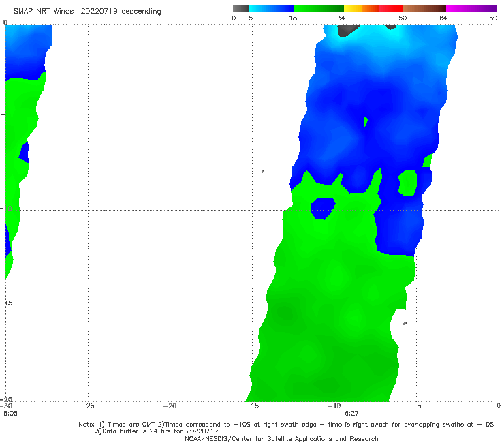
Task: Click the blue hole inside the green wind area
Action: point(323,208)
